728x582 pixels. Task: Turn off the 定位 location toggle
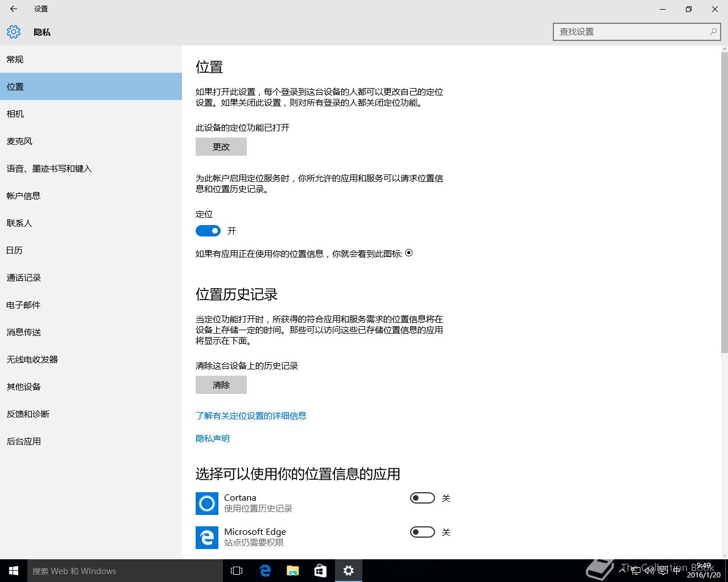tap(208, 231)
